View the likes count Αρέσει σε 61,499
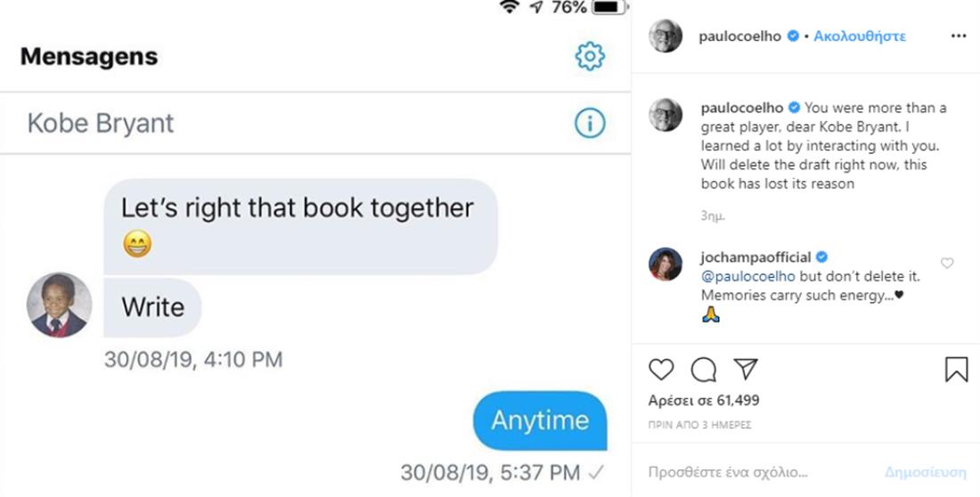 [703, 400]
